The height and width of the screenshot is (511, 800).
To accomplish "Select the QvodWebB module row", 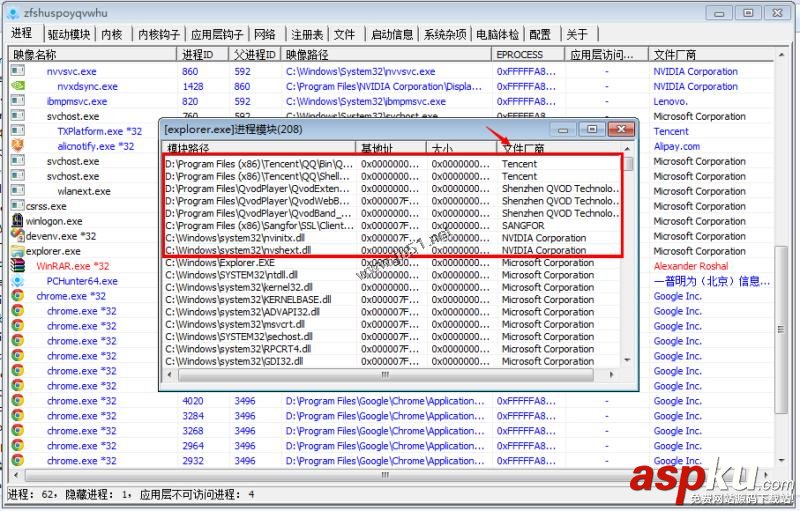I will point(392,200).
